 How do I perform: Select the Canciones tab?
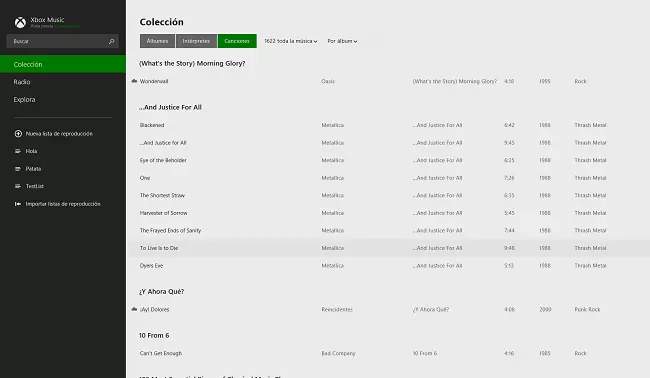click(237, 41)
